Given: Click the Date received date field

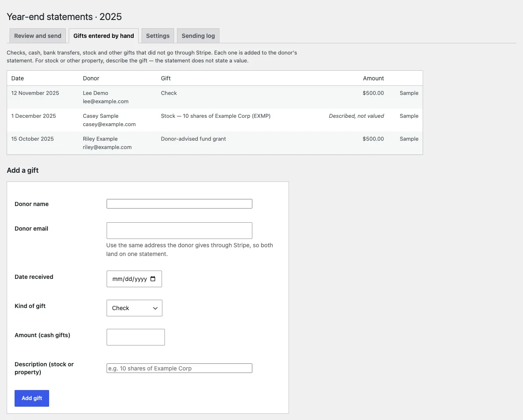Looking at the screenshot, I should pos(134,279).
